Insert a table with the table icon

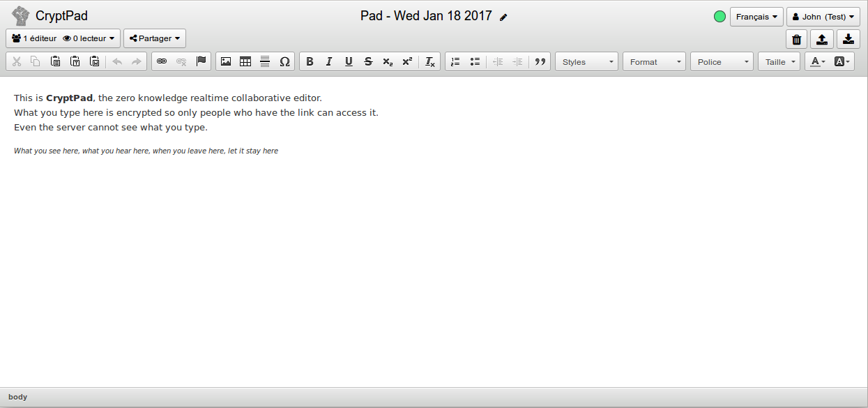(x=245, y=61)
